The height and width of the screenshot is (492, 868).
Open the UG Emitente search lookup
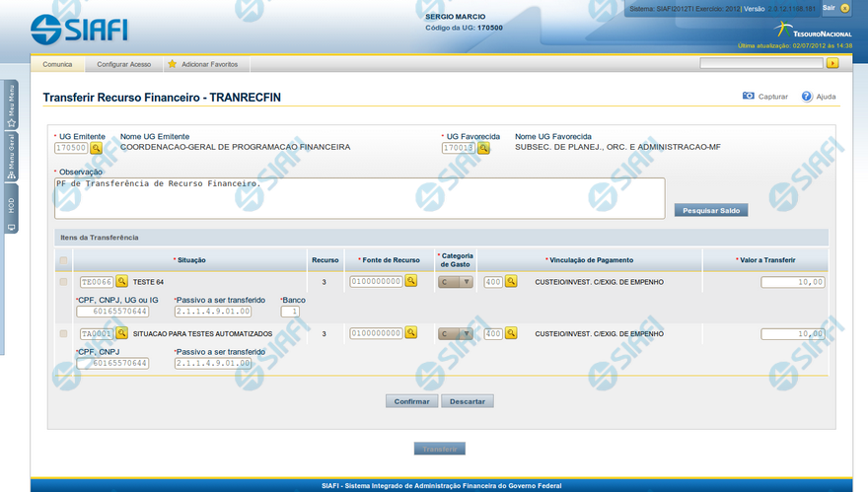[97, 148]
